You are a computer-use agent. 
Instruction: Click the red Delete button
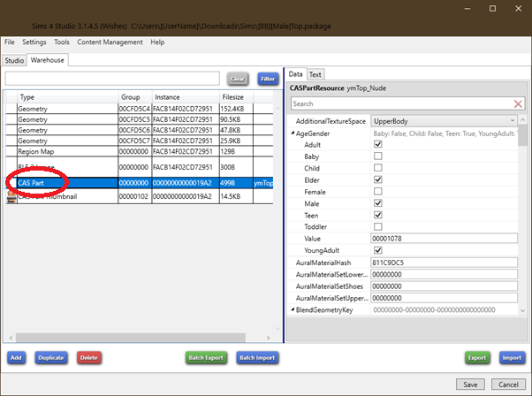point(89,358)
